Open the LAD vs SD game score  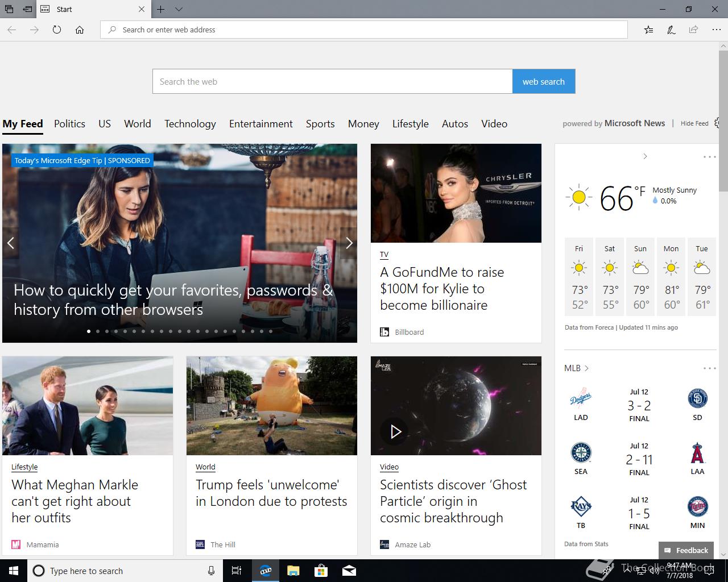pyautogui.click(x=639, y=405)
